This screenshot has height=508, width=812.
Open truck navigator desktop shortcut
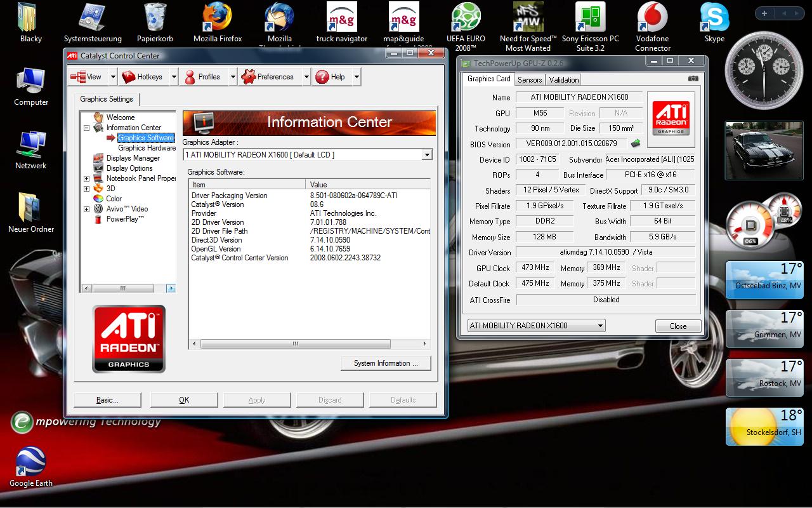coord(342,23)
